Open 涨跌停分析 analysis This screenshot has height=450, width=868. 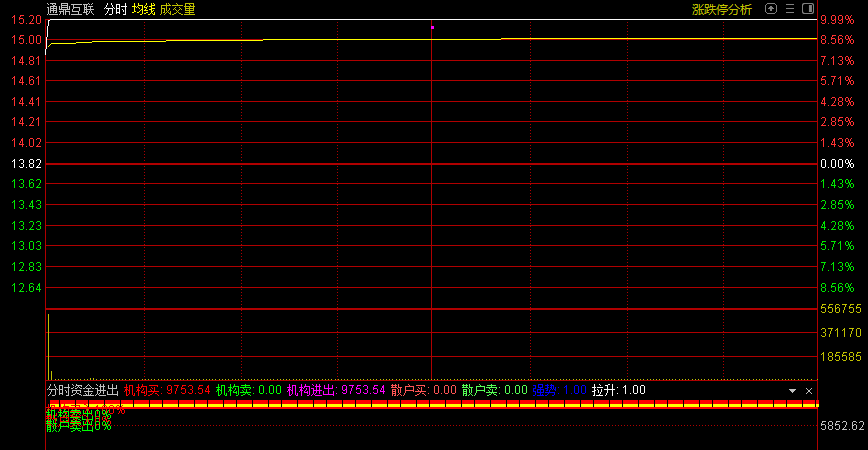point(721,9)
